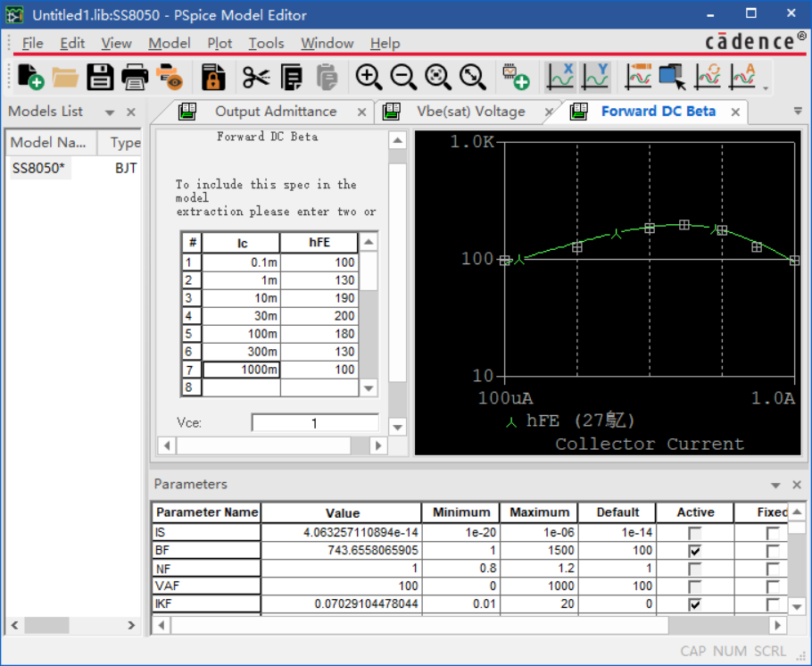Screen dimensions: 812x666
Task: Click the hFE column header
Action: 319,243
